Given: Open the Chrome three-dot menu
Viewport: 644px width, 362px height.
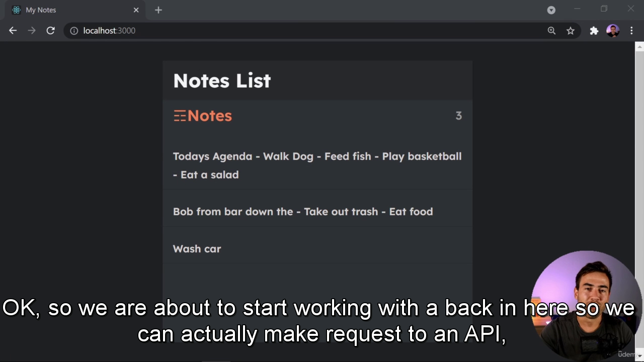Looking at the screenshot, I should (x=631, y=31).
